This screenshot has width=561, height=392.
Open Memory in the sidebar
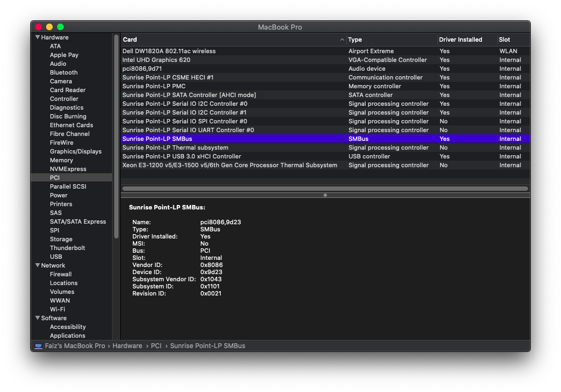(61, 160)
